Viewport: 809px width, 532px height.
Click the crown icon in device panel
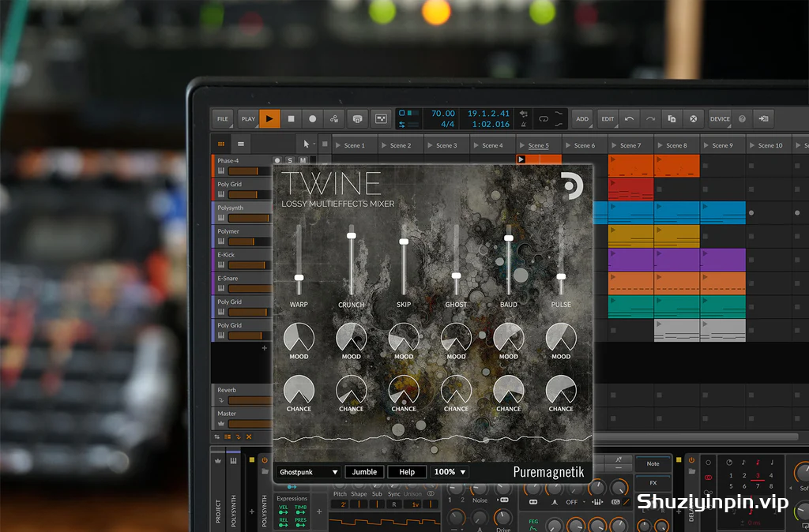(x=218, y=460)
